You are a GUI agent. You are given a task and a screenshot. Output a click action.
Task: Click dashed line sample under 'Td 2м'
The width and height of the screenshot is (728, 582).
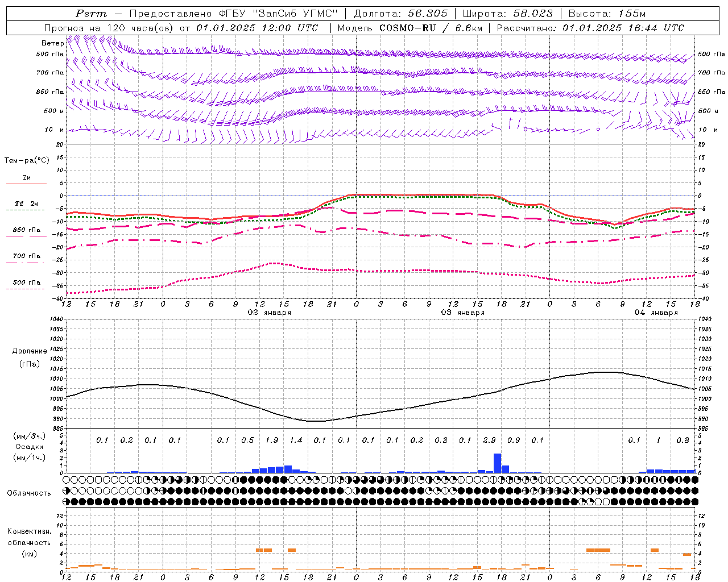26,210
